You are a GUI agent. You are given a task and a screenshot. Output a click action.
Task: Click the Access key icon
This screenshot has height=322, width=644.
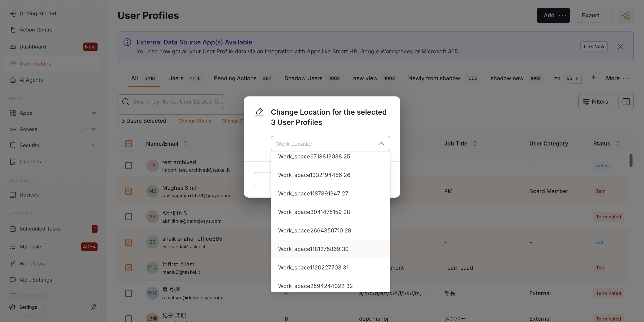pyautogui.click(x=13, y=129)
